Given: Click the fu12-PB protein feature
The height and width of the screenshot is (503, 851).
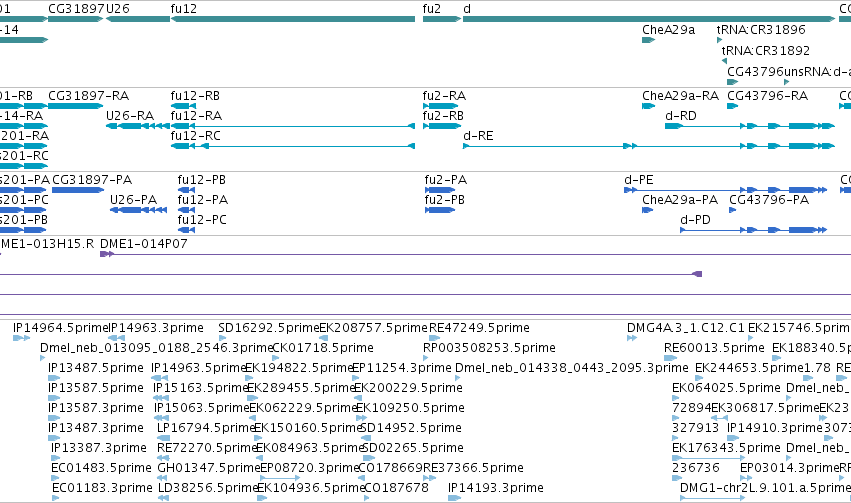Looking at the screenshot, I should [186, 190].
